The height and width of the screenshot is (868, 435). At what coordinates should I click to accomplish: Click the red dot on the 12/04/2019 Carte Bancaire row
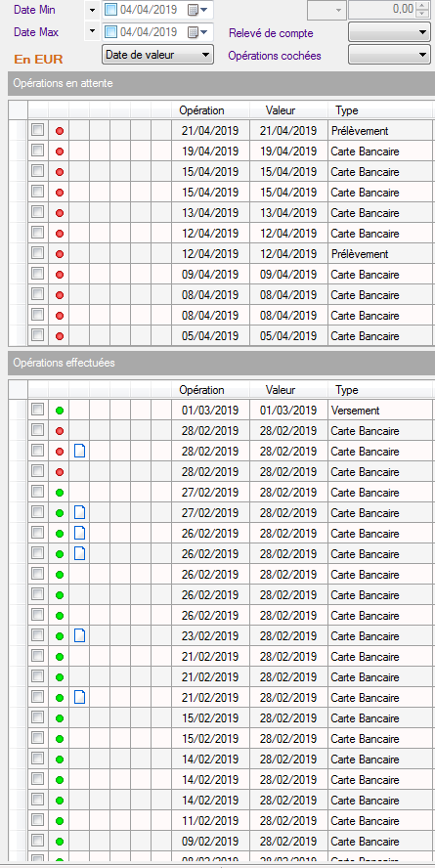coord(60,234)
